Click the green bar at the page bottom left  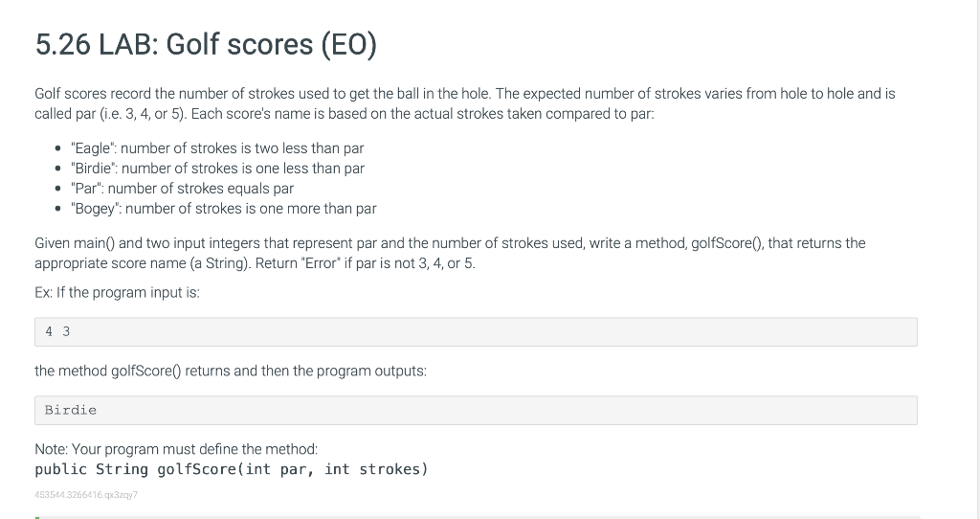[x=37, y=517]
